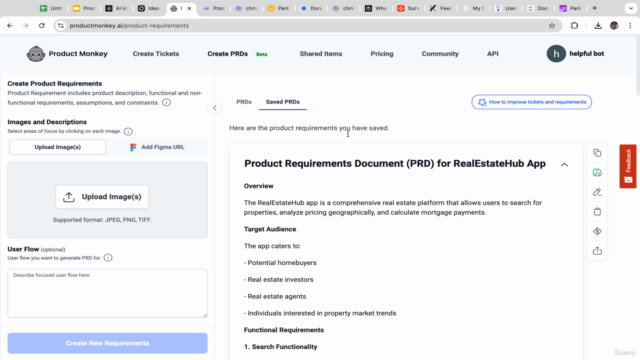
Task: Open the browser downloads icon
Action: coord(598,25)
